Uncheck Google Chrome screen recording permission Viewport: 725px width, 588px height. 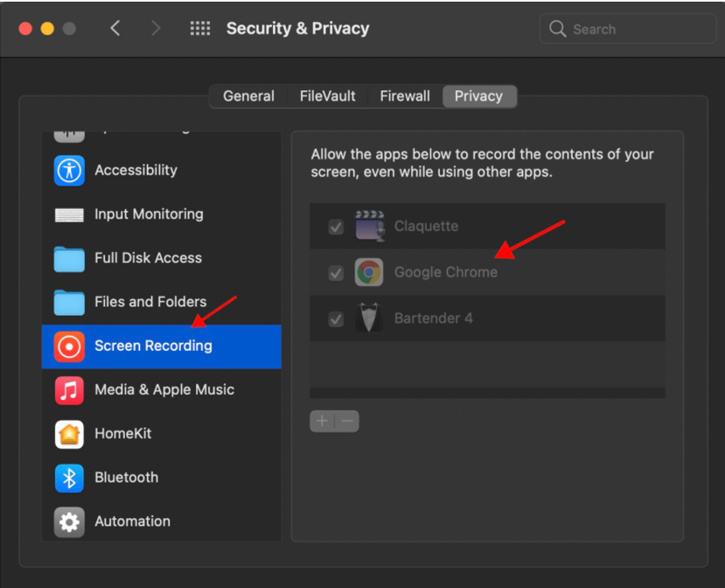[336, 273]
